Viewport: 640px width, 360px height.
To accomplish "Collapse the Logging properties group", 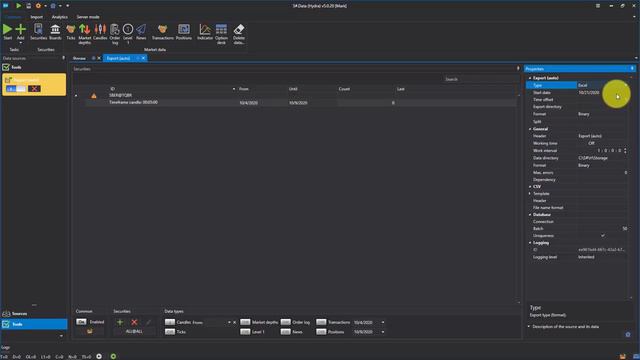I will tap(530, 243).
